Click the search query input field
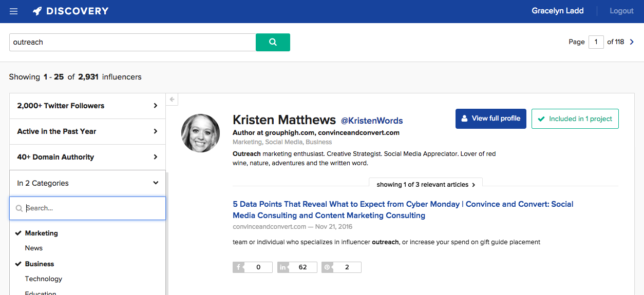Screen dimensions: 644x295 [132, 42]
